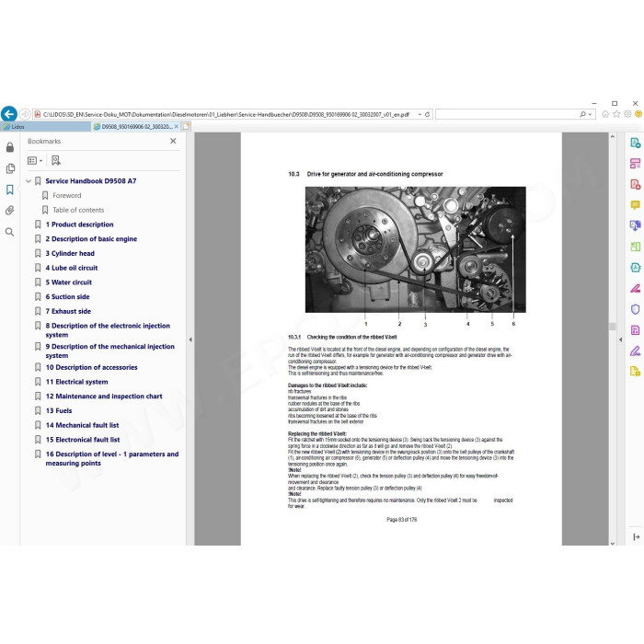The image size is (644, 644).
Task: Open bookmark 16 level-1 parameters and measuring points
Action: pyautogui.click(x=112, y=458)
